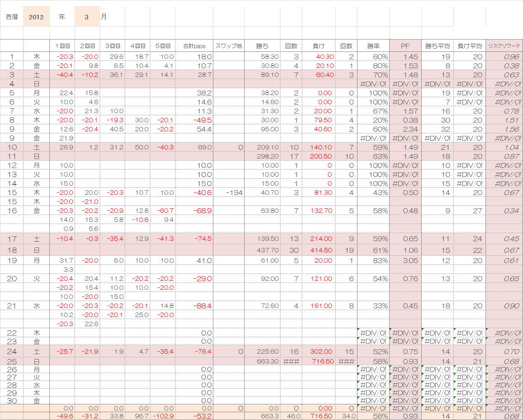Select the 勝ち平均 header cell

point(437,46)
